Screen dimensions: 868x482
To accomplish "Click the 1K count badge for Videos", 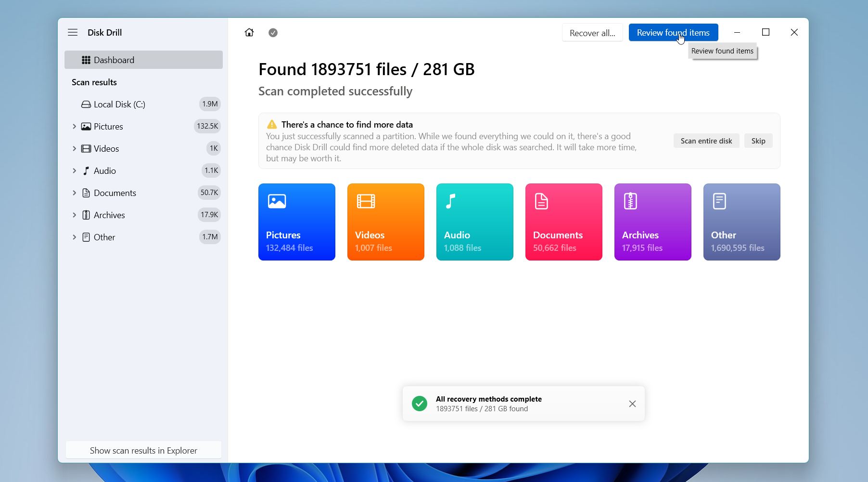I will pos(214,148).
